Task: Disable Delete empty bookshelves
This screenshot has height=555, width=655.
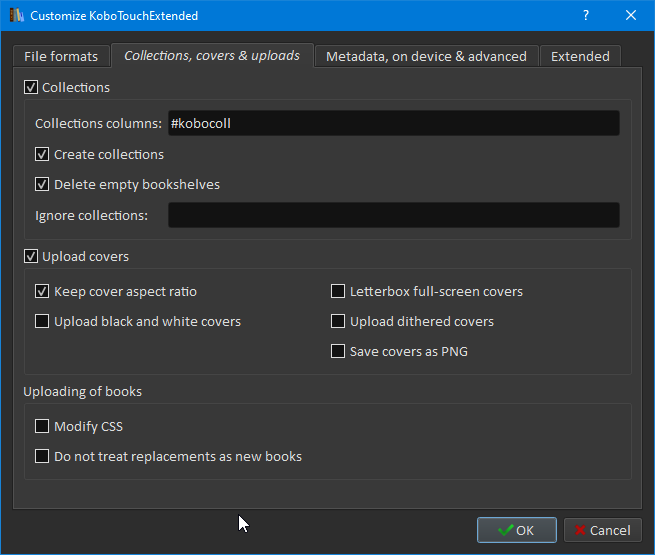Action: pyautogui.click(x=42, y=184)
